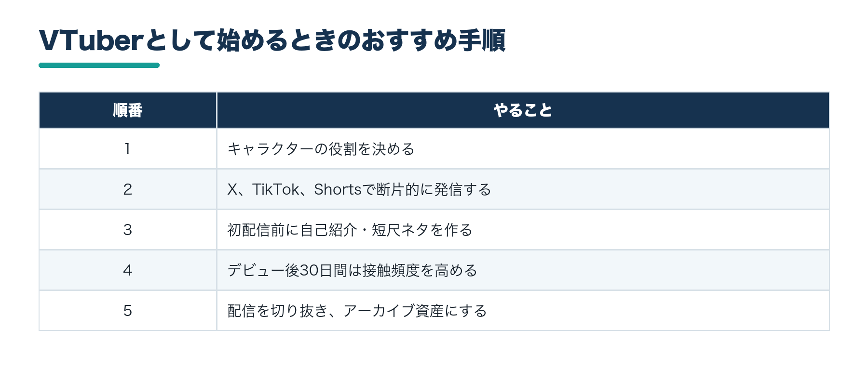Image resolution: width=868 pixels, height=369 pixels.
Task: Click the step number 5 cell
Action: pyautogui.click(x=128, y=311)
